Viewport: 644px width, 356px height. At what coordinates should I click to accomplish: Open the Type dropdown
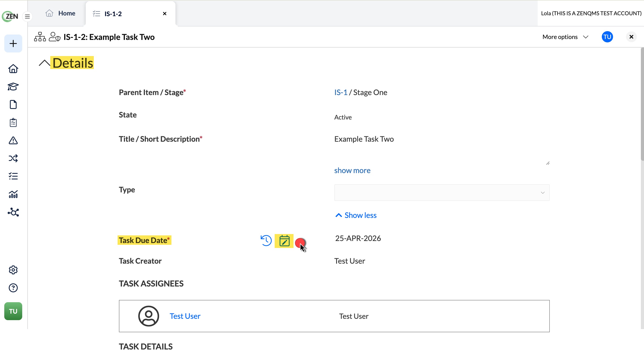(442, 193)
